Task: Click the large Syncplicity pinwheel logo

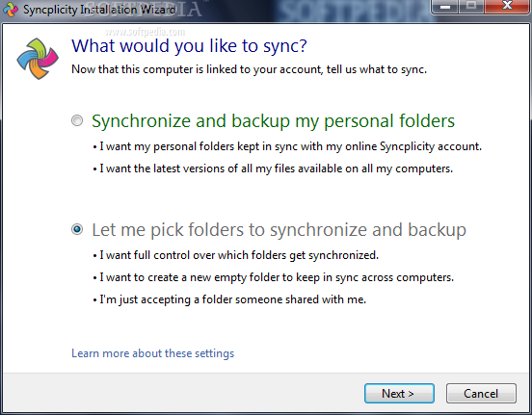Action: 38,59
